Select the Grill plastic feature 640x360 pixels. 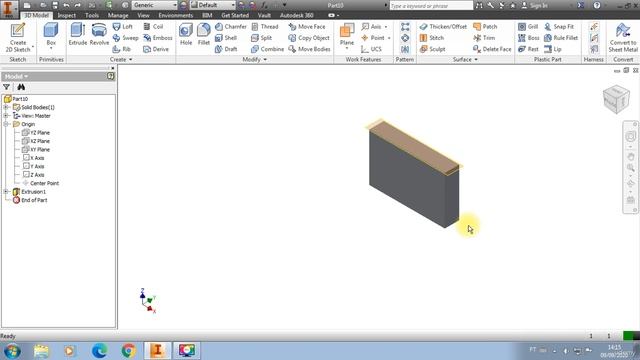point(528,27)
